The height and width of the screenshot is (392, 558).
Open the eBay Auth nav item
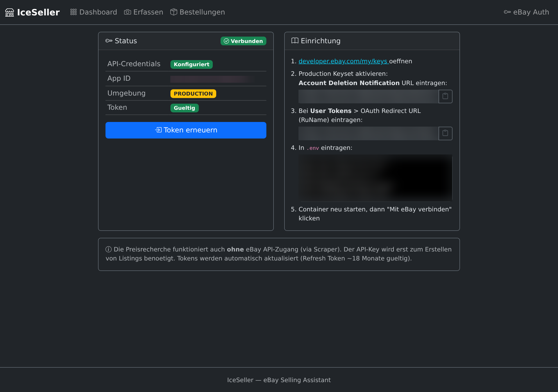[527, 12]
